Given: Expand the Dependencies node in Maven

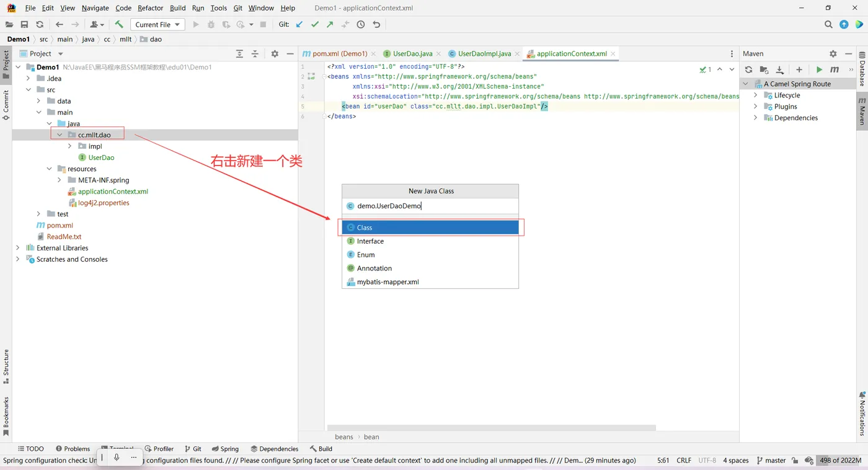Looking at the screenshot, I should point(756,118).
